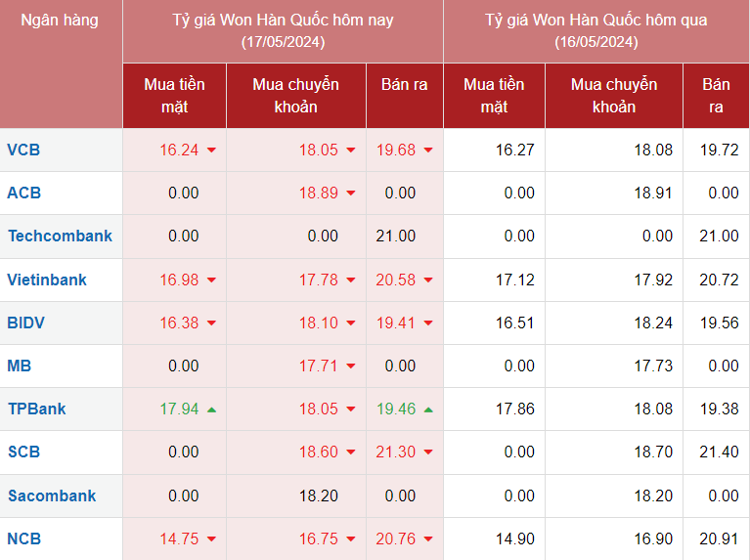The width and height of the screenshot is (750, 560).
Task: Click the green up arrow next to 17.94
Action: 211,409
